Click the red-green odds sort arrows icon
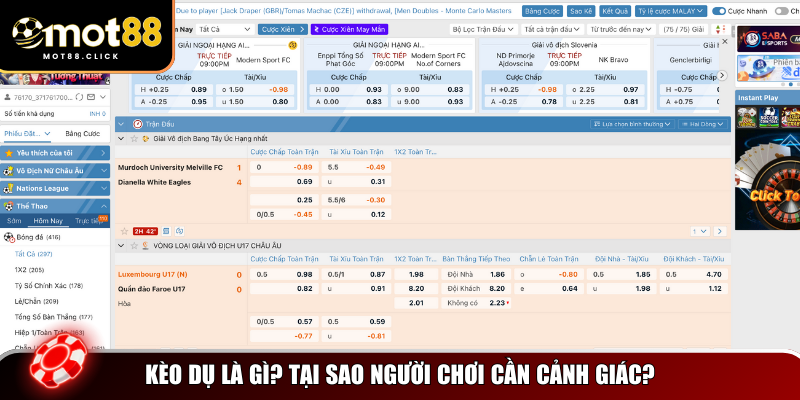 [720, 30]
